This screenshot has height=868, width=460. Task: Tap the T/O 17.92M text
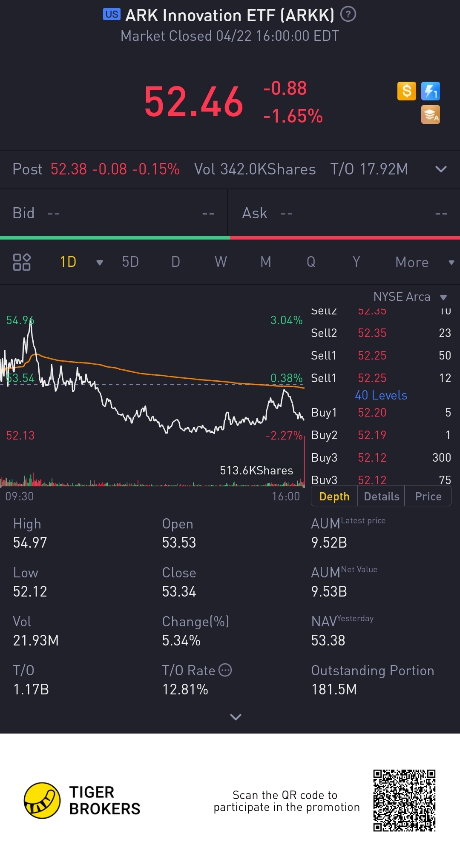(369, 169)
